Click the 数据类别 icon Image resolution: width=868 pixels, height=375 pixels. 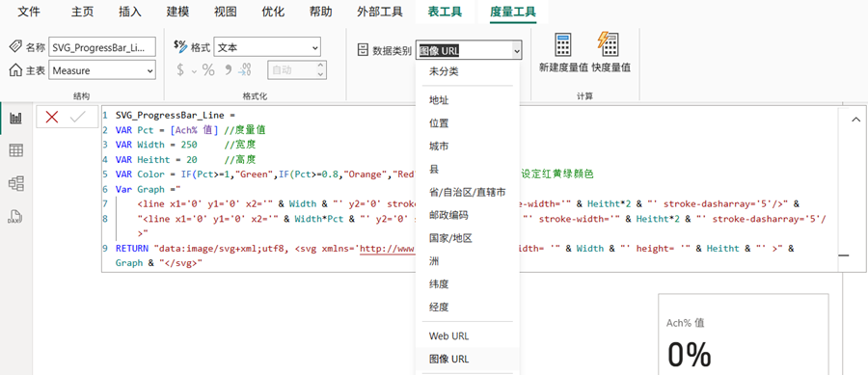point(364,51)
